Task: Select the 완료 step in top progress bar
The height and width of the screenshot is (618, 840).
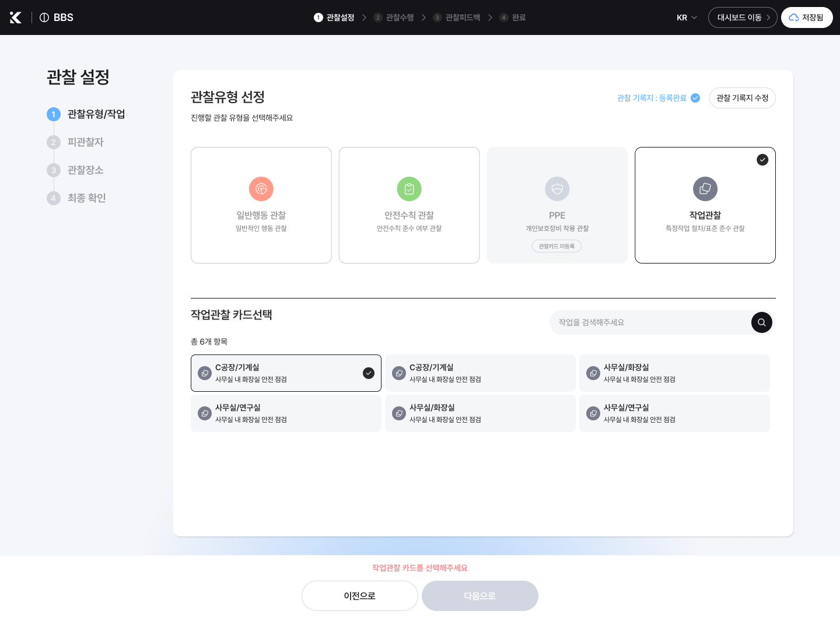Action: pos(513,17)
